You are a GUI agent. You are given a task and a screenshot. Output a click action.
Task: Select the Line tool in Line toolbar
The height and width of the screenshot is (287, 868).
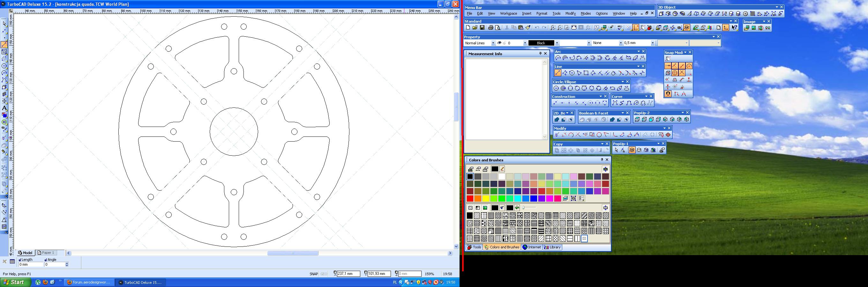558,73
